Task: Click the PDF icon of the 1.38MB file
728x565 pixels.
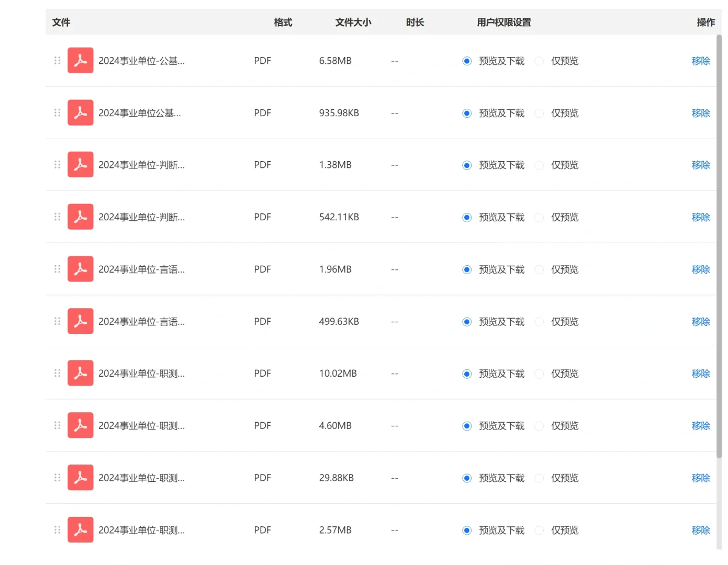Action: tap(81, 165)
